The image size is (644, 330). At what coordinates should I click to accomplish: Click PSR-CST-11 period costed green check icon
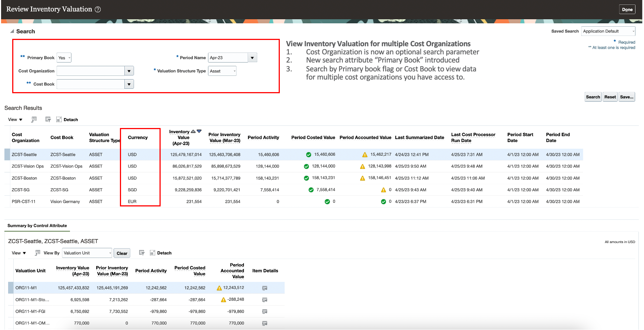[x=327, y=202]
